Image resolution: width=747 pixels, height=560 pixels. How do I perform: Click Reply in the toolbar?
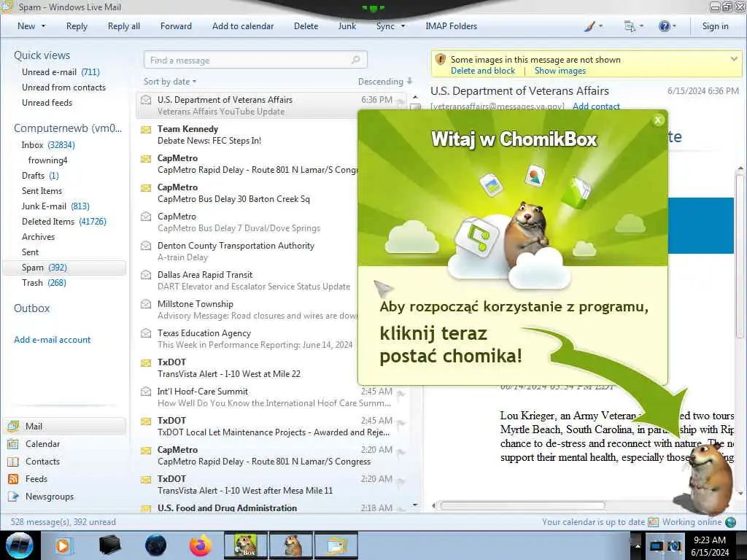tap(77, 26)
